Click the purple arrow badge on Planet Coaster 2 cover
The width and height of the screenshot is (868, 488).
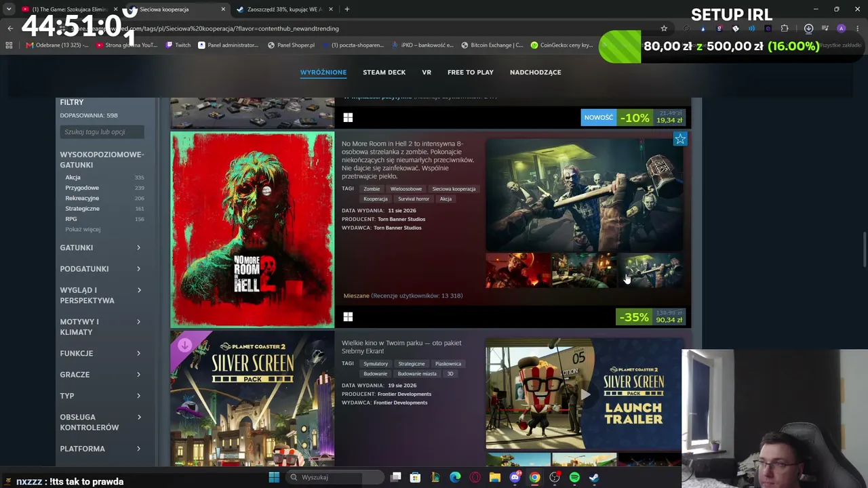[x=184, y=346]
